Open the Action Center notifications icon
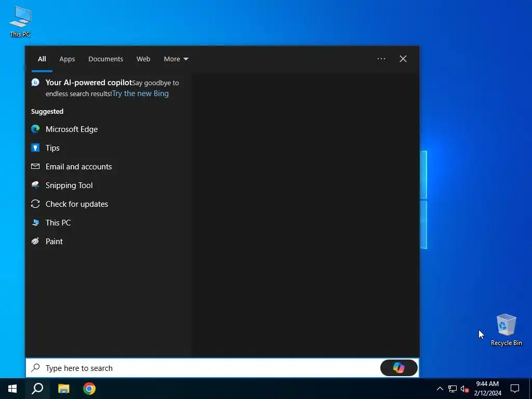 pyautogui.click(x=515, y=389)
